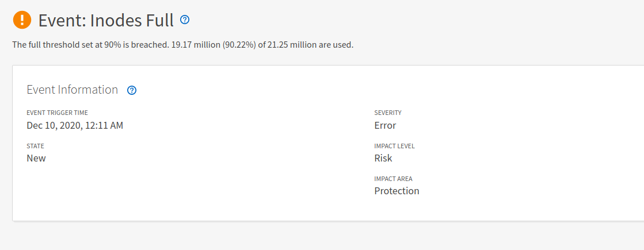
Task: Select the impact area value Protection
Action: pos(397,191)
